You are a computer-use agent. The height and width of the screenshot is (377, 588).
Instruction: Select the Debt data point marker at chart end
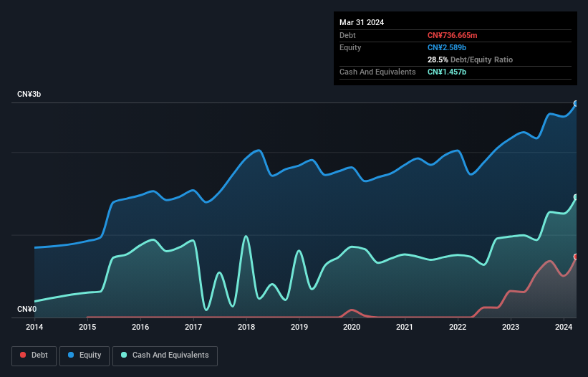tap(576, 257)
